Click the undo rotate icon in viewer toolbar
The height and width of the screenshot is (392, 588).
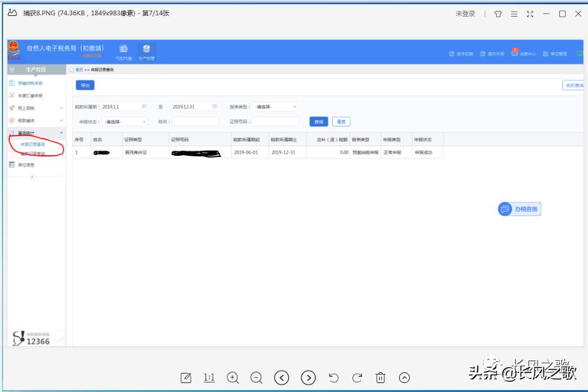click(x=333, y=377)
